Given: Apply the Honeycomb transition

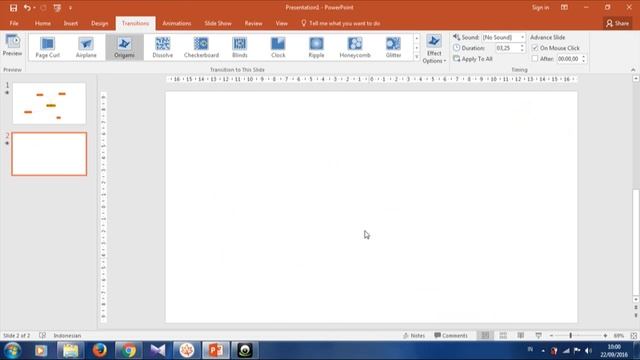Looking at the screenshot, I should [355, 47].
